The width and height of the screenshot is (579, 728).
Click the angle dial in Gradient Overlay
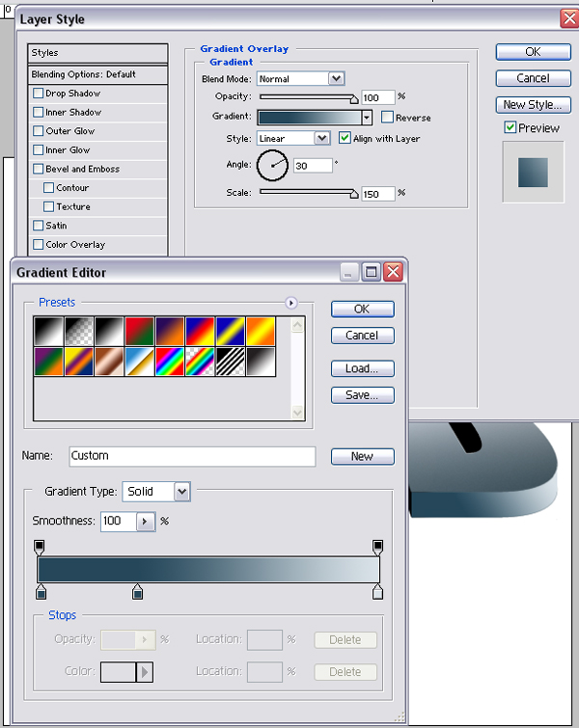pos(272,165)
